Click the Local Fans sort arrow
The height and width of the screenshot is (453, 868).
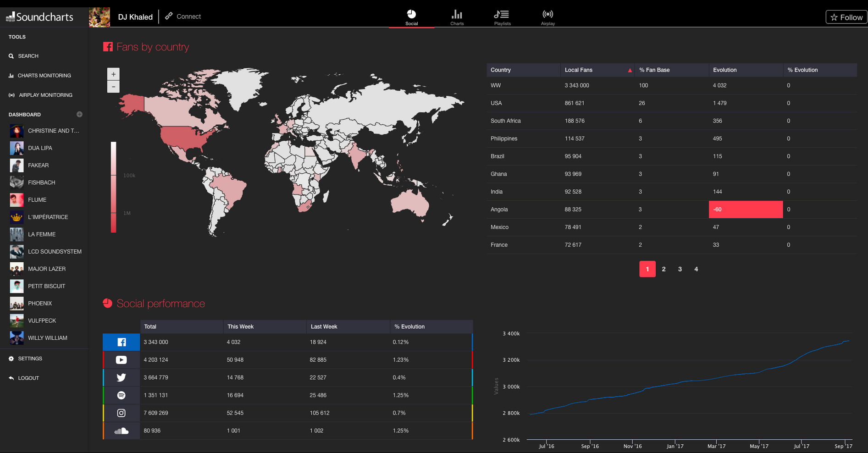630,70
